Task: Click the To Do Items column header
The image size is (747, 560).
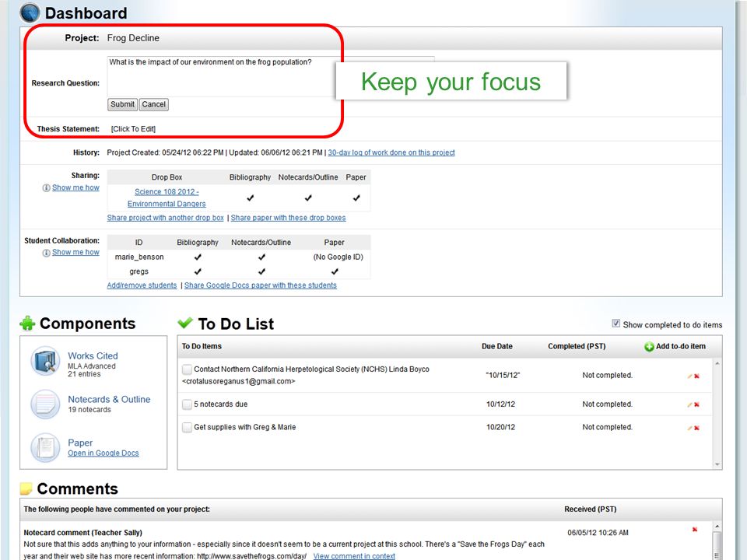Action: tap(202, 346)
